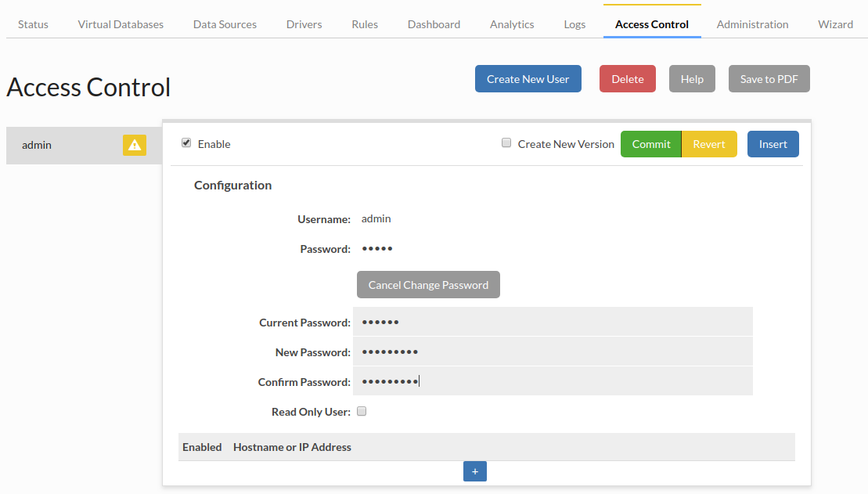Toggle the Enable checkbox
Screen dimensions: 868x494
(186, 143)
